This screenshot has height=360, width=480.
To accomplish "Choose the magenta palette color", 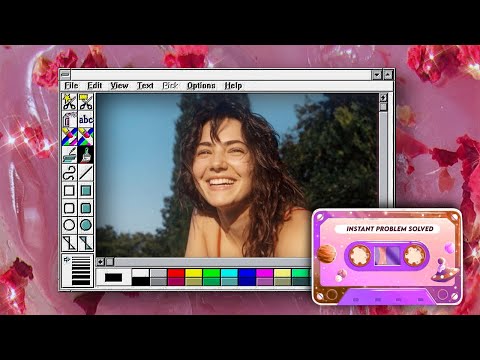I will (265, 273).
